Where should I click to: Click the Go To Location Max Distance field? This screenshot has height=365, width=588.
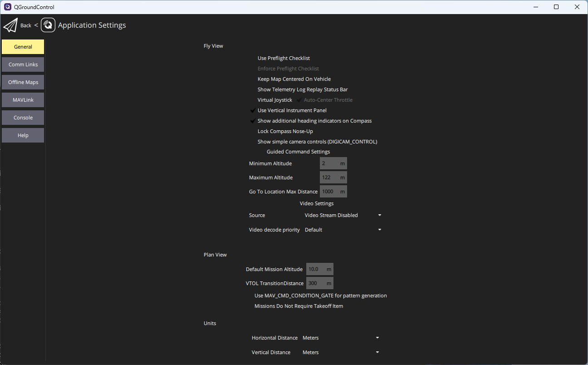(333, 192)
